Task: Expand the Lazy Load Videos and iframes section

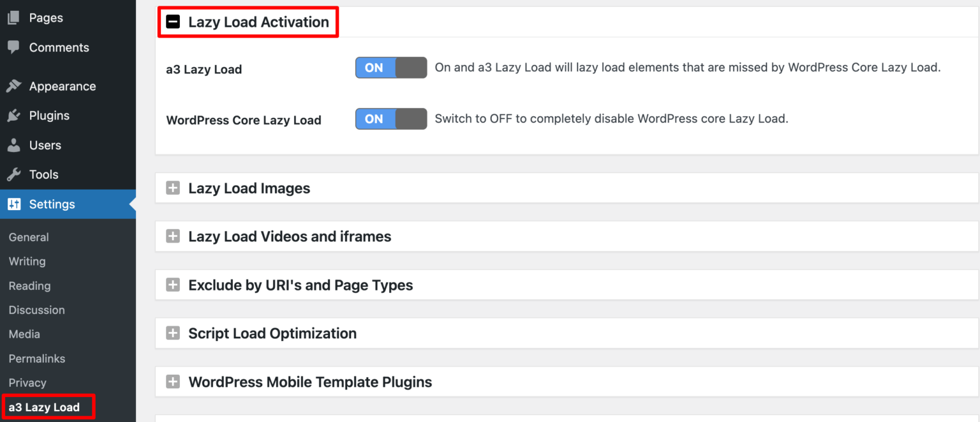Action: coord(172,236)
